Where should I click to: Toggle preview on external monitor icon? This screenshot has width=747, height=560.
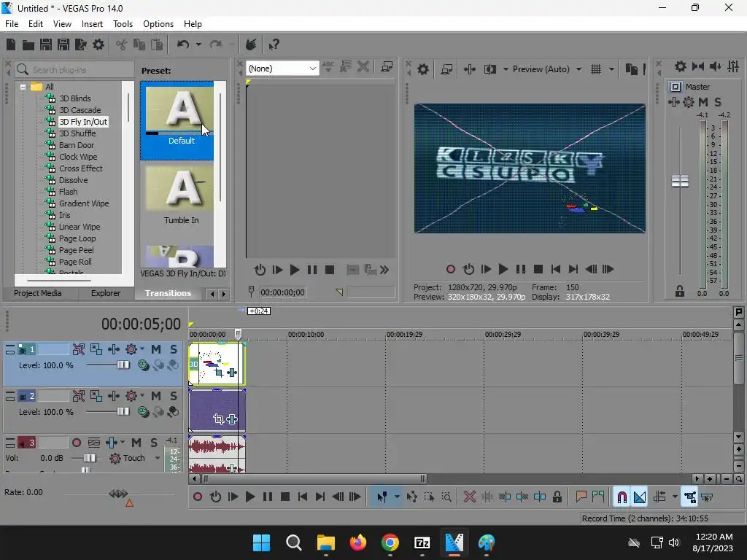click(446, 69)
